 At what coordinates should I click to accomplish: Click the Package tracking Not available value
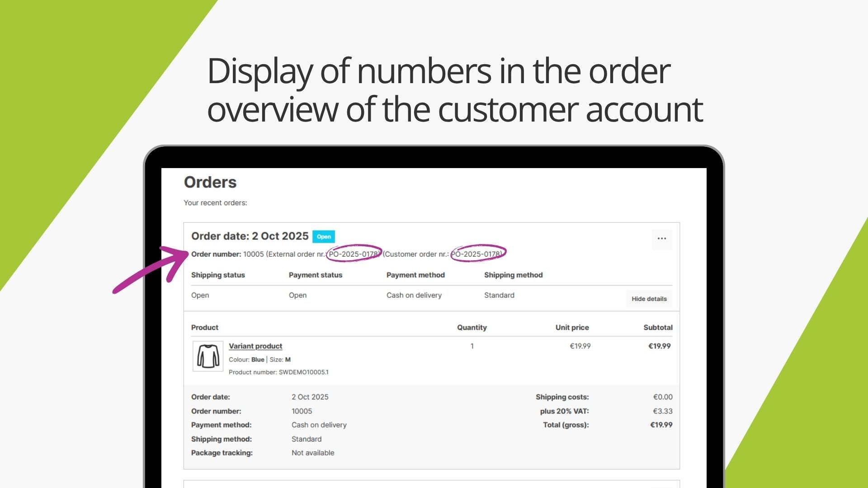(x=313, y=453)
